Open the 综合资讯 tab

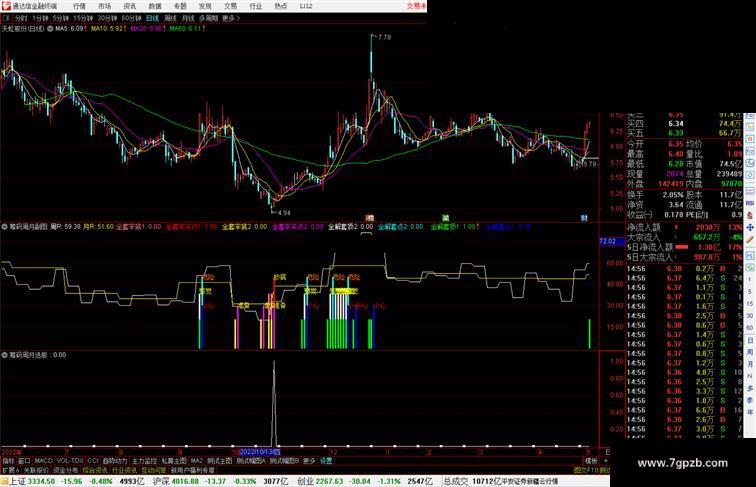pyautogui.click(x=95, y=470)
